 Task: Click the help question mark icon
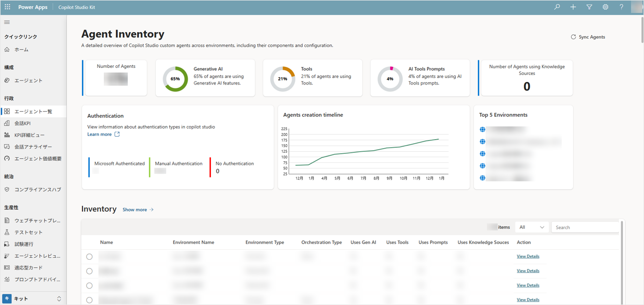621,7
